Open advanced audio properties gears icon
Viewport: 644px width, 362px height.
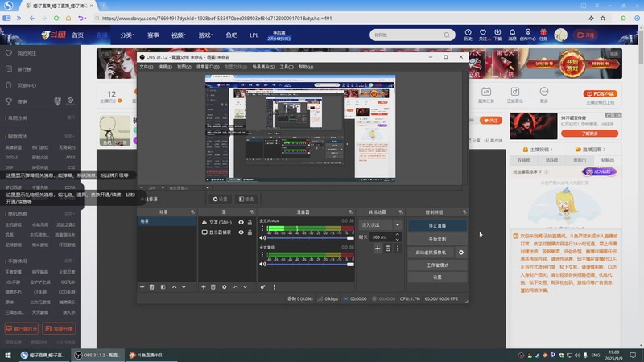coord(263,287)
